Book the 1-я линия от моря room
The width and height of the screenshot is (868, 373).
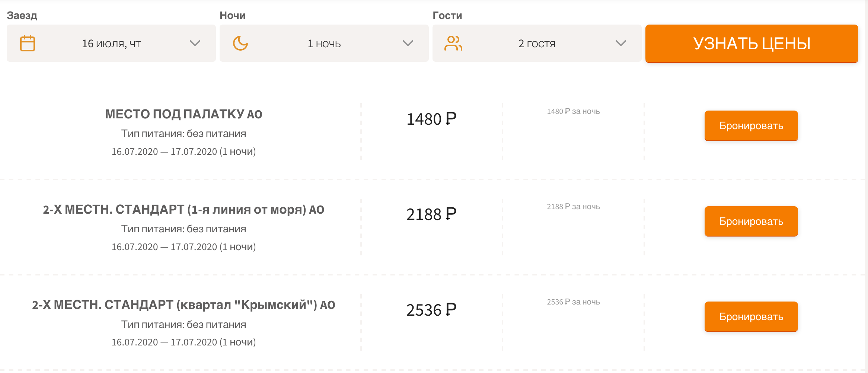tap(751, 221)
